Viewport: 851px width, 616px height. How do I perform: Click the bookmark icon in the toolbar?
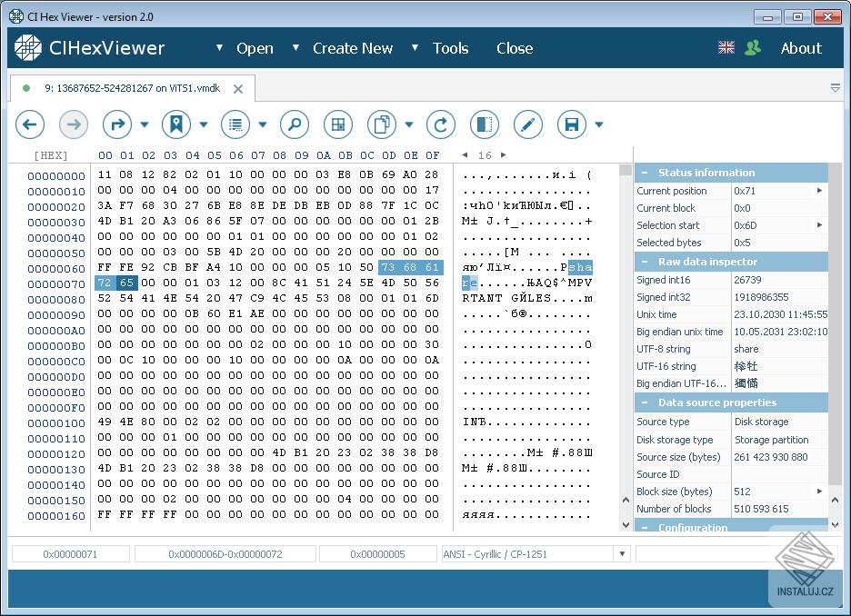[x=176, y=124]
